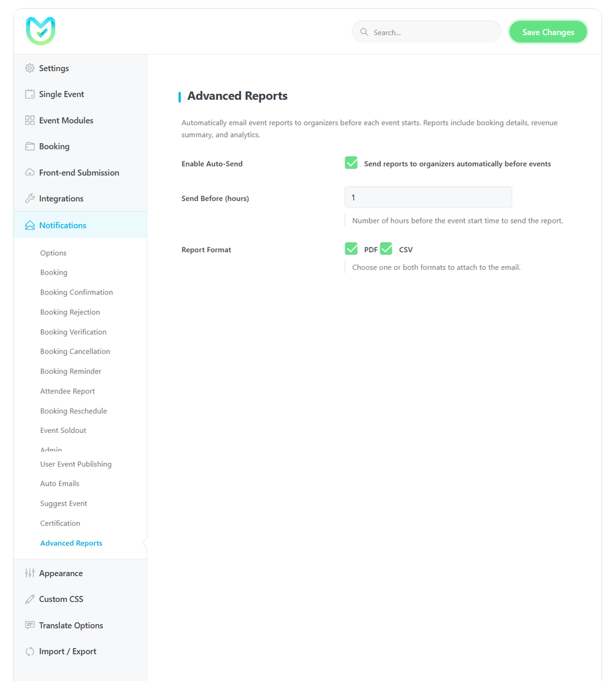Open the Integrations section

(80, 198)
